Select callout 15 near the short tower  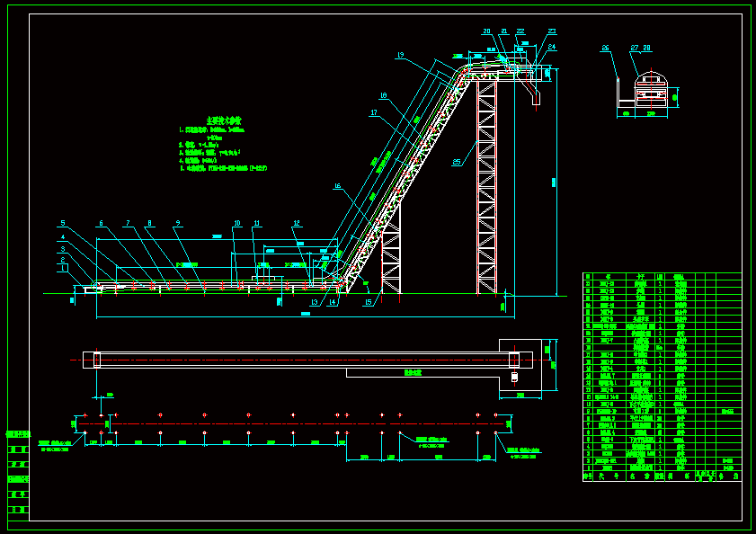[x=369, y=302]
